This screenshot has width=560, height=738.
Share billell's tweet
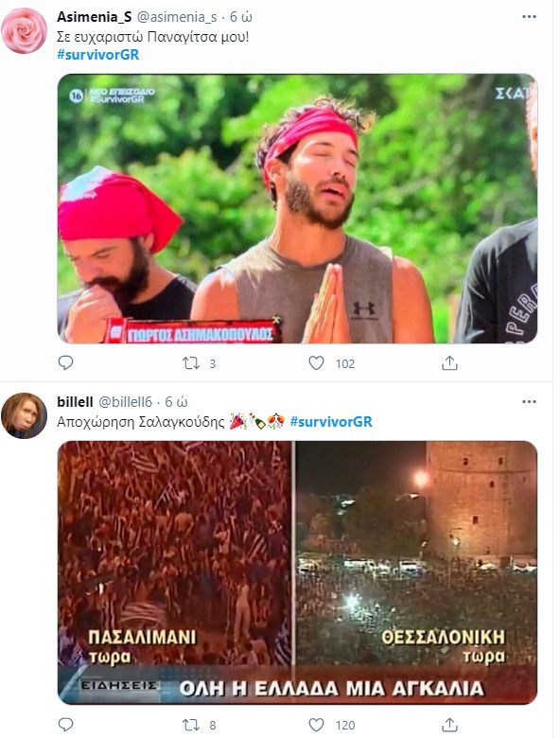(x=449, y=725)
